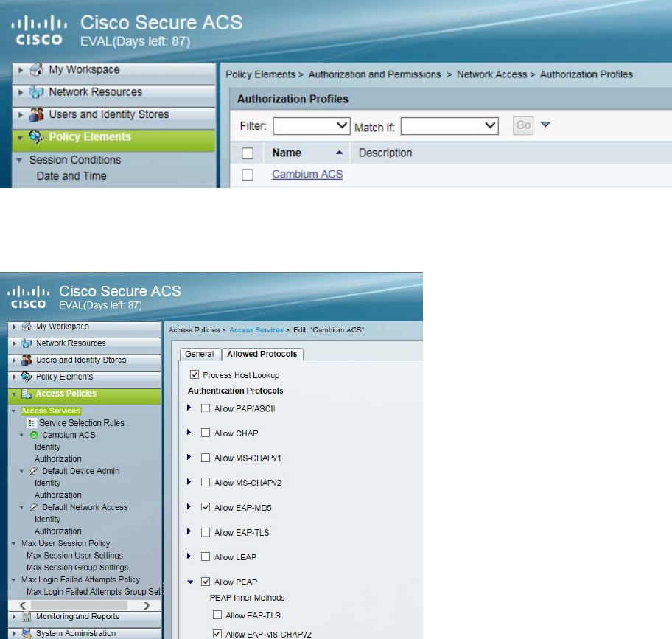Select Identity under Cambium ACS

point(48,447)
